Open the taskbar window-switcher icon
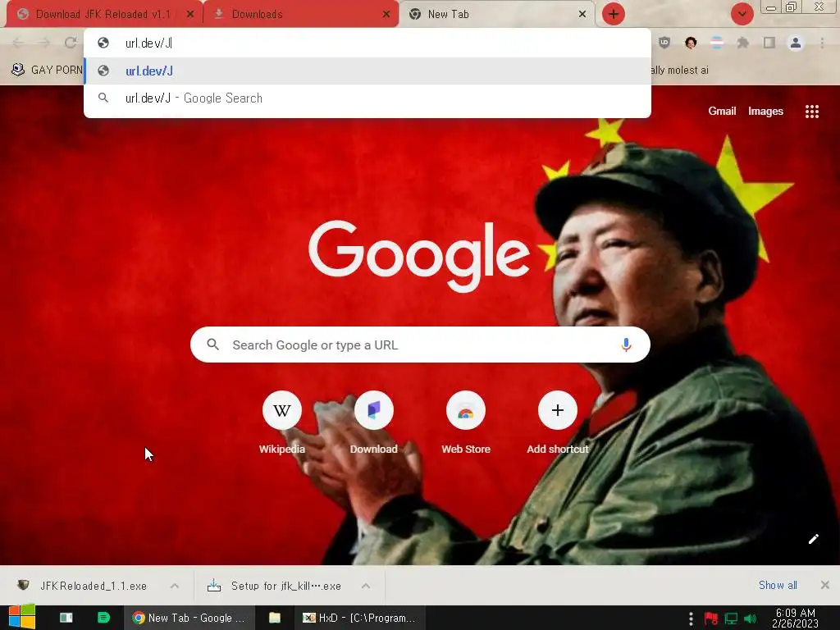Screen dimensions: 840x630 pos(66,618)
